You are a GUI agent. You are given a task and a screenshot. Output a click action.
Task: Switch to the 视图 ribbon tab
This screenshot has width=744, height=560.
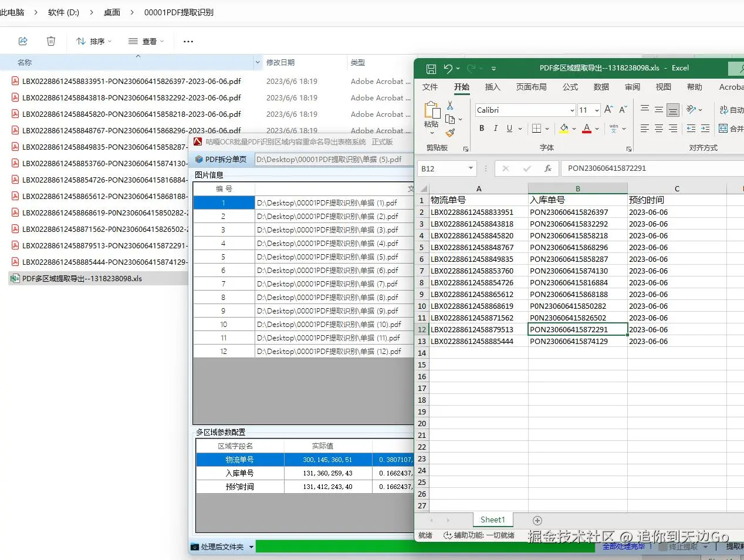tap(664, 87)
